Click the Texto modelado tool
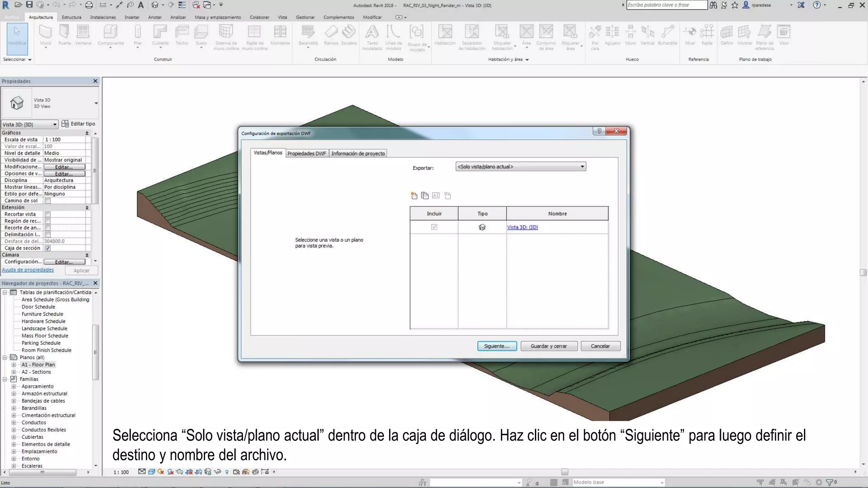The image size is (868, 488). click(x=372, y=37)
